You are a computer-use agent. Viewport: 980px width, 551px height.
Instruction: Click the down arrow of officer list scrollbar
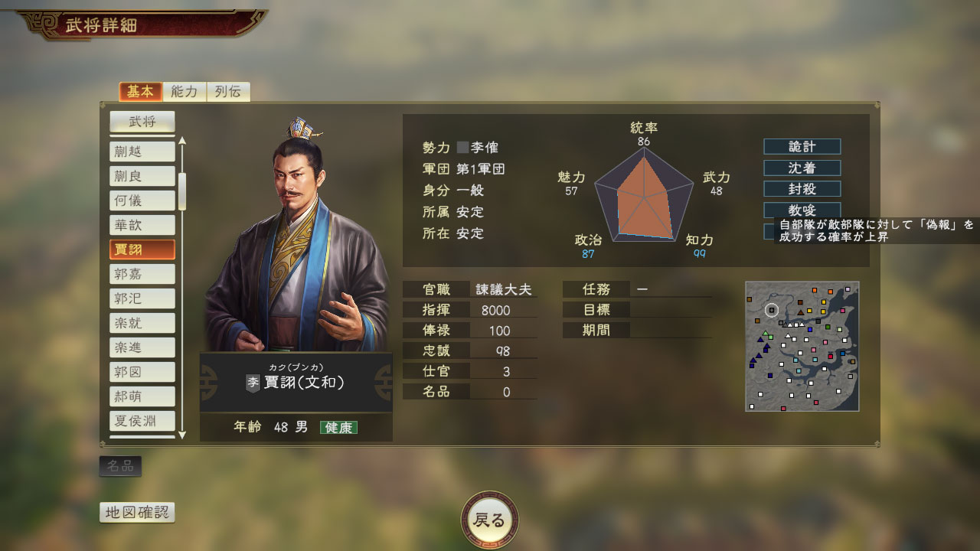pos(182,435)
